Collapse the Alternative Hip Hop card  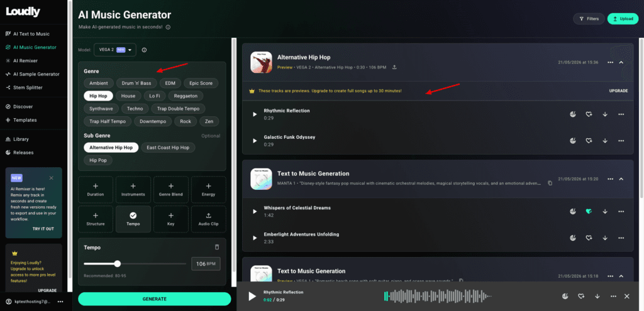[x=621, y=62]
